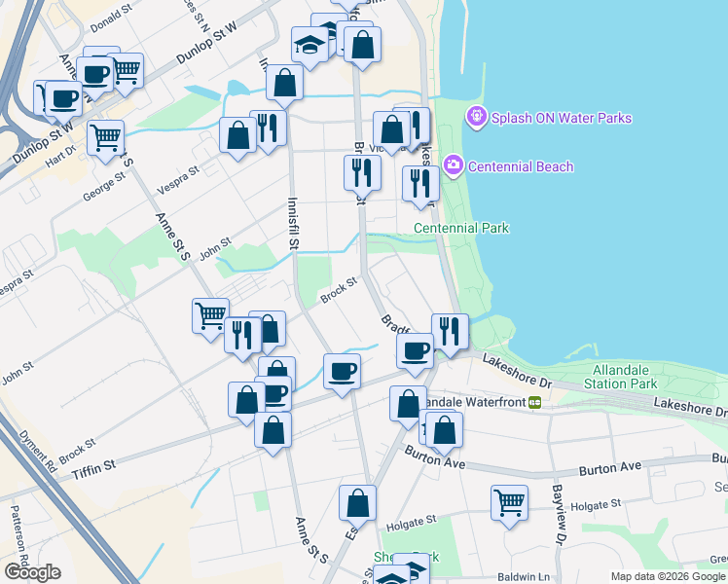Click the Centennial Beach label
728x584 pixels.
pyautogui.click(x=521, y=166)
